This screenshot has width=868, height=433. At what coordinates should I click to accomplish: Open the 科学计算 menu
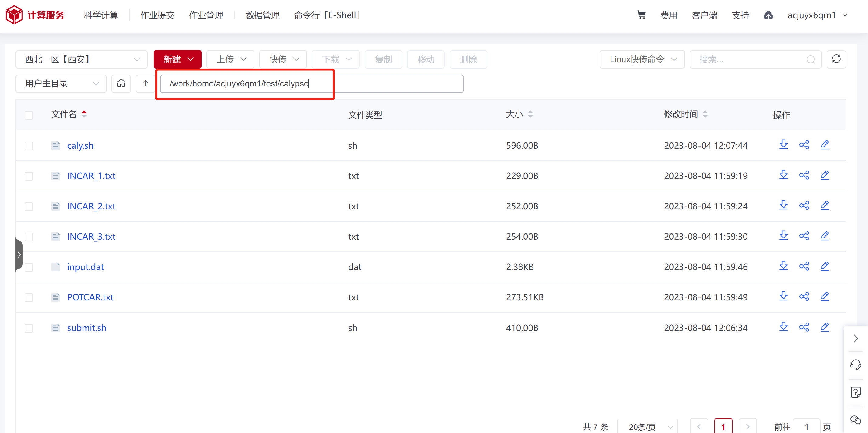pyautogui.click(x=101, y=15)
